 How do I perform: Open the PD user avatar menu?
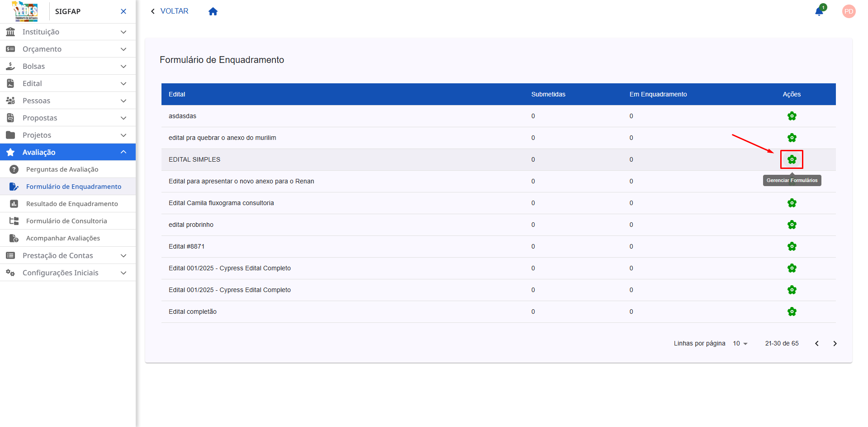click(x=849, y=12)
